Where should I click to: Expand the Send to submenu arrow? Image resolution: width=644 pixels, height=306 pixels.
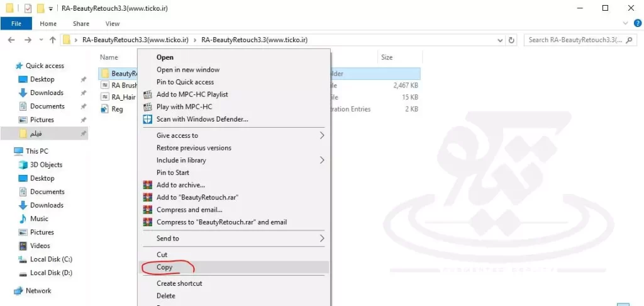[x=322, y=239]
